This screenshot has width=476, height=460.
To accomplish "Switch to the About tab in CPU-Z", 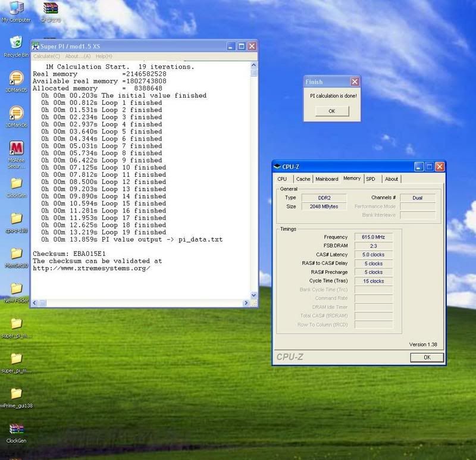I will (x=392, y=179).
